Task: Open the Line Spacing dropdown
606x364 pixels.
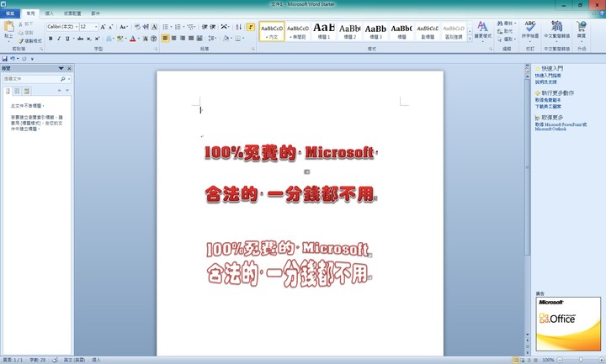Action: point(212,38)
